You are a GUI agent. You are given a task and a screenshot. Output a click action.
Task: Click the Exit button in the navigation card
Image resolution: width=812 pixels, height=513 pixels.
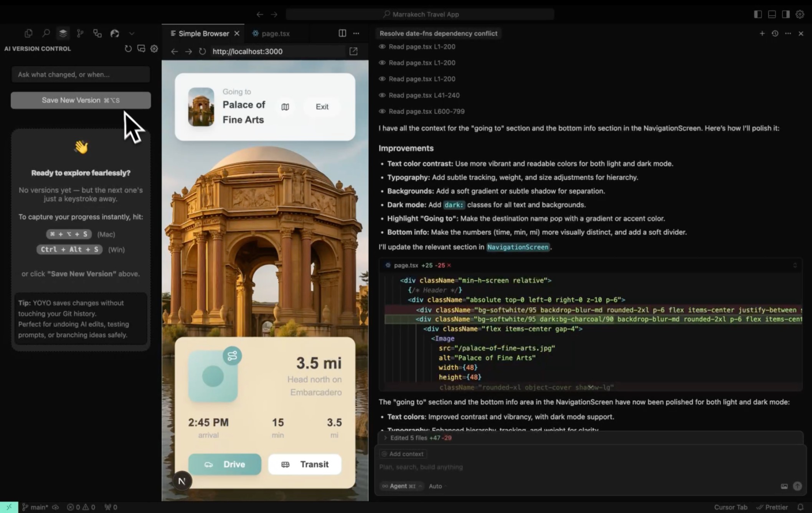pos(322,106)
